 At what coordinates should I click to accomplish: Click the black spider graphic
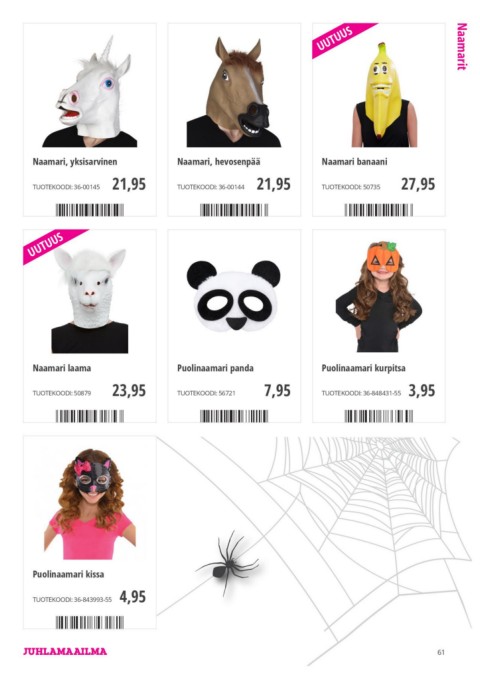[x=228, y=563]
